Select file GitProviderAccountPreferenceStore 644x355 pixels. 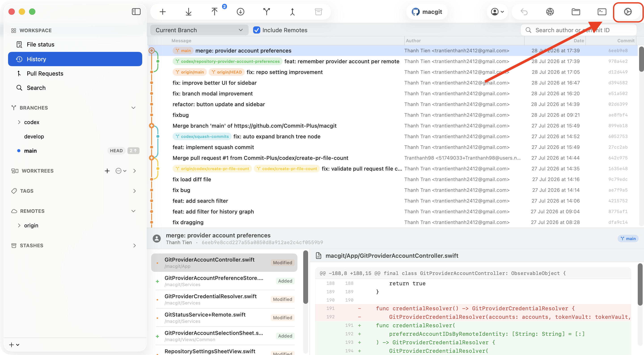(x=224, y=281)
